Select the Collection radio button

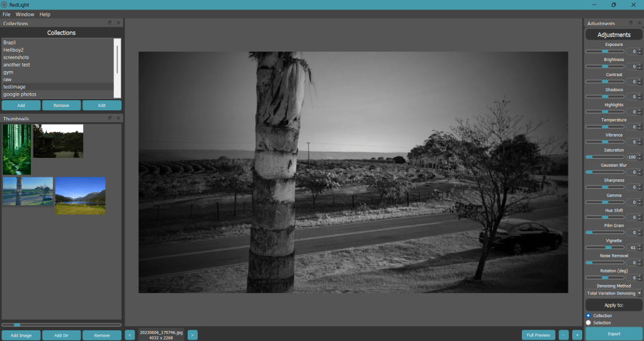coord(589,315)
